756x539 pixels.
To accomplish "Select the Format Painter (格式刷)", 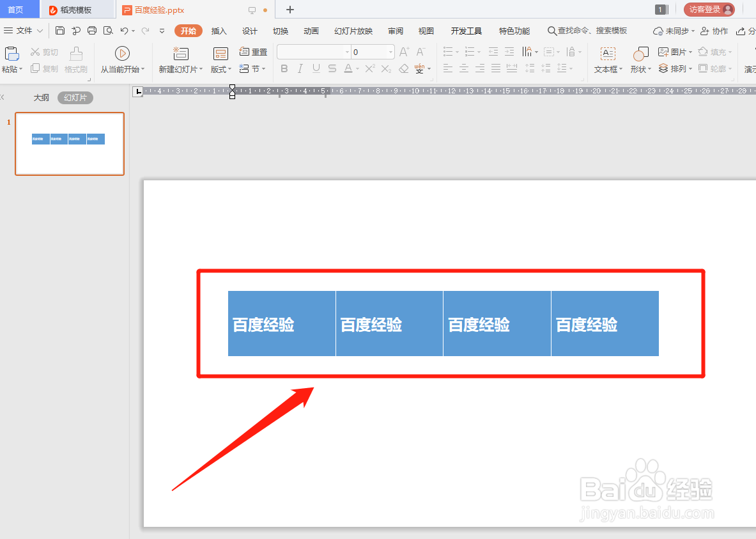I will coord(76,60).
